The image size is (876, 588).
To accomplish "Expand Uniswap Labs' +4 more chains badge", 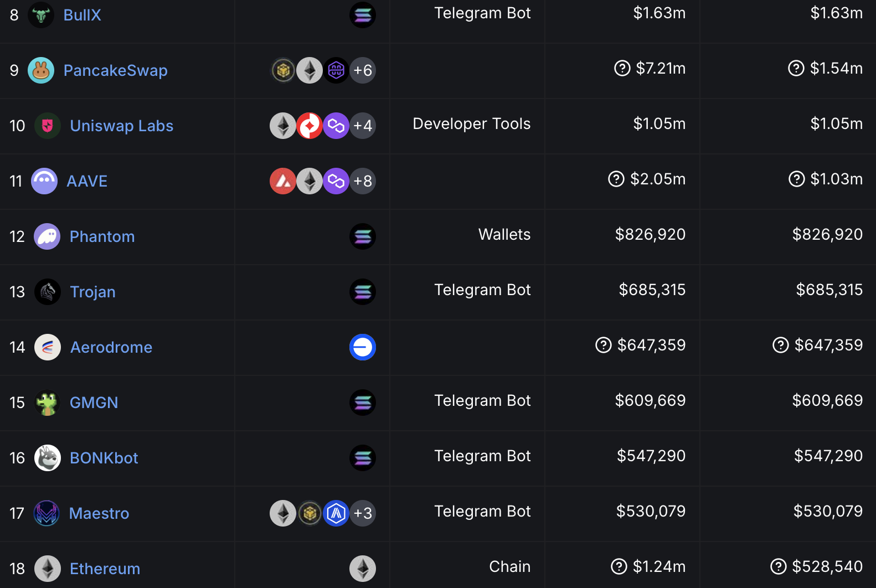I will pyautogui.click(x=363, y=126).
